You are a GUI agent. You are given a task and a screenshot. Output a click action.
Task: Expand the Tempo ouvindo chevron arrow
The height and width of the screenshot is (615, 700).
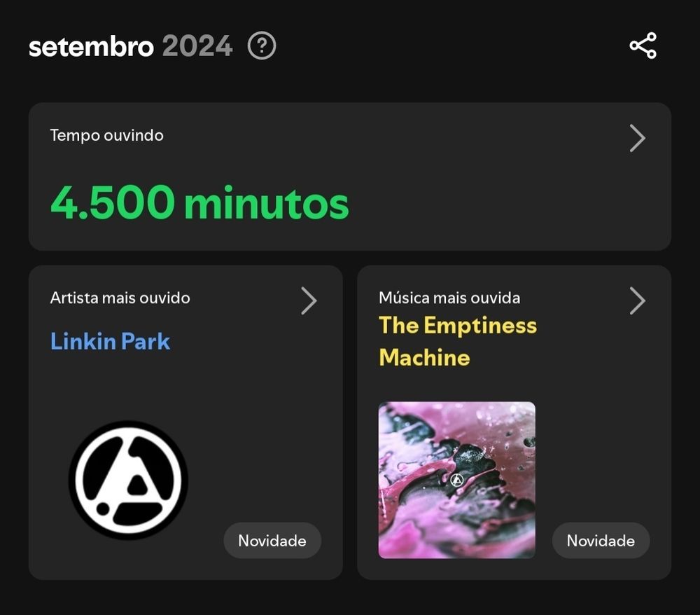638,138
